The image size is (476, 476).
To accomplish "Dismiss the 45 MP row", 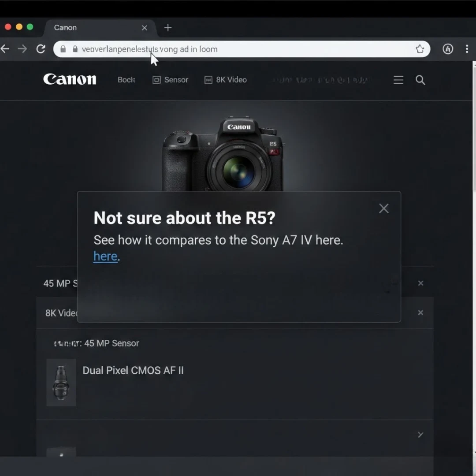I will [420, 283].
